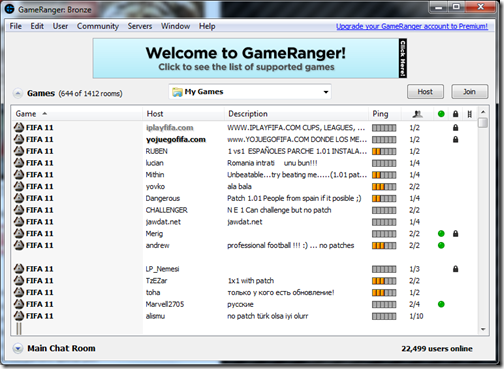Click the lock icon in yojuegofifa.com row
This screenshot has height=369, width=504.
(455, 139)
